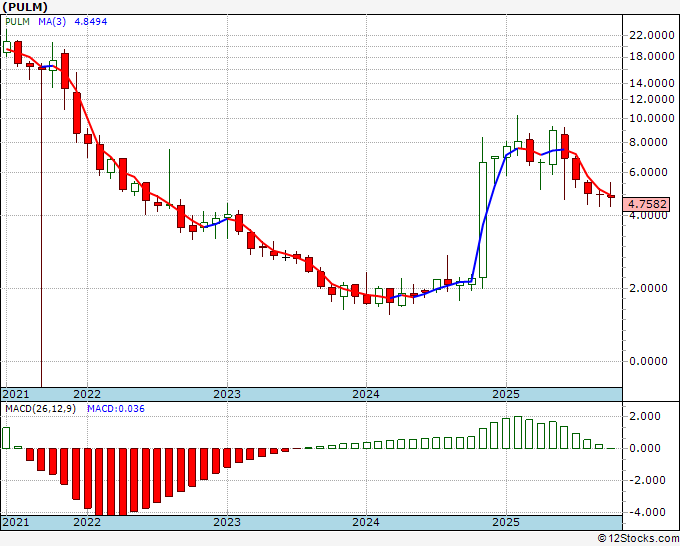Click the first green candlestick at 2021 start
This screenshot has height=546, width=680.
pos(7,47)
